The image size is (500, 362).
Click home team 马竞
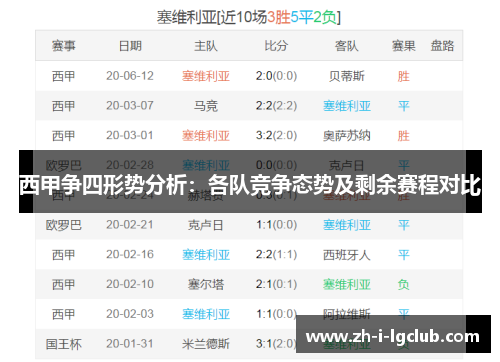tap(206, 106)
